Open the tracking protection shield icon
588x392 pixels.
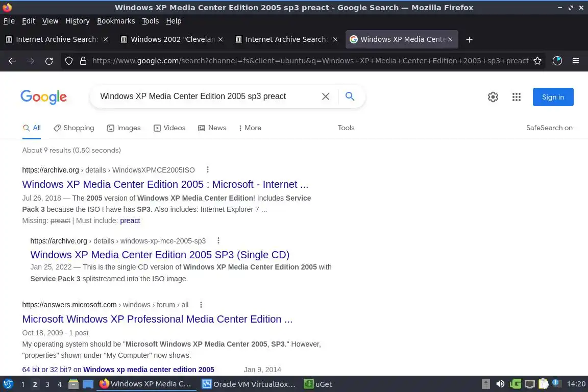tap(68, 61)
